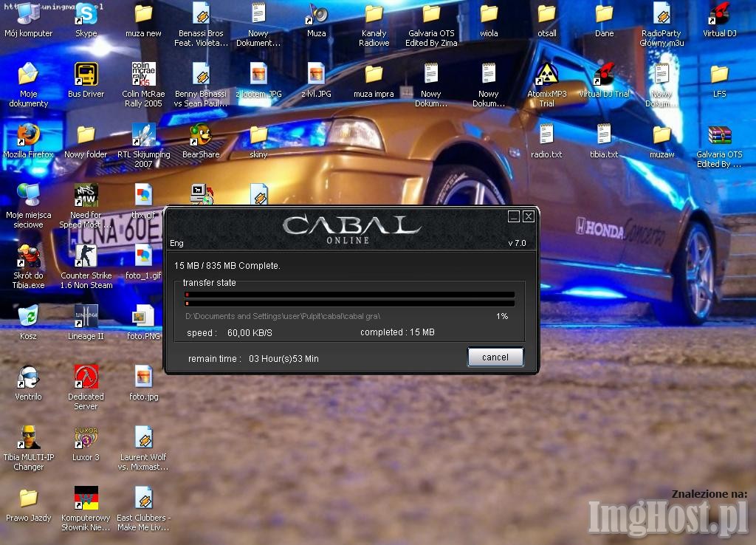Launch the Bus Driver game shortcut
Image resolution: width=756 pixels, height=545 pixels.
point(86,75)
